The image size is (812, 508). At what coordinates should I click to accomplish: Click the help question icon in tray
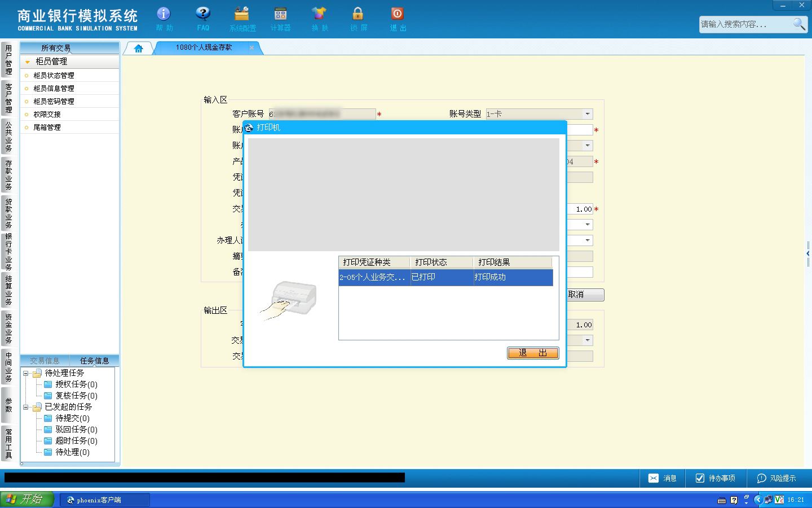point(734,500)
